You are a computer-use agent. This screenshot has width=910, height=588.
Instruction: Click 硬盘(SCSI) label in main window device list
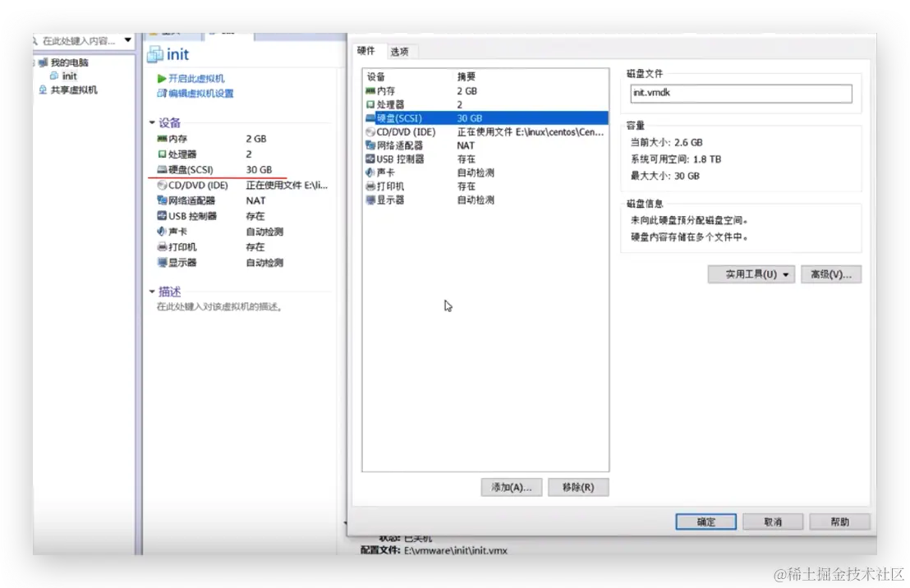point(191,169)
